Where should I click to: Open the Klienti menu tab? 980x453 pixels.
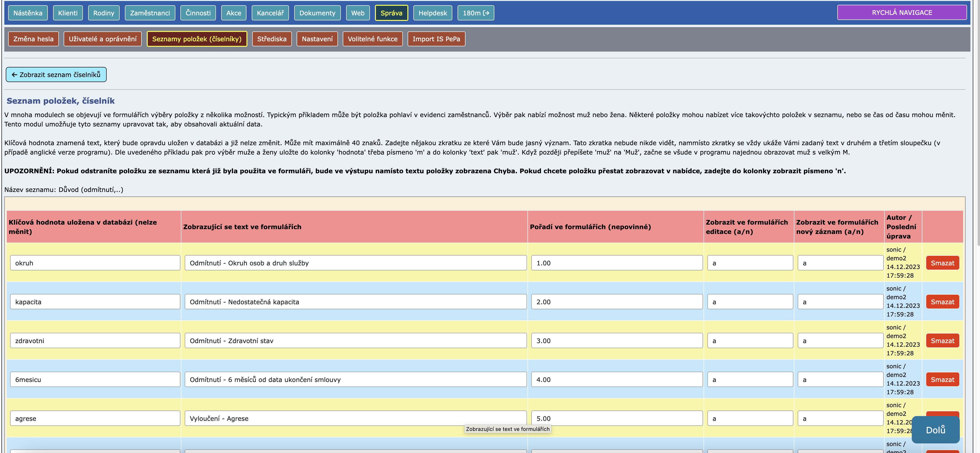[68, 13]
